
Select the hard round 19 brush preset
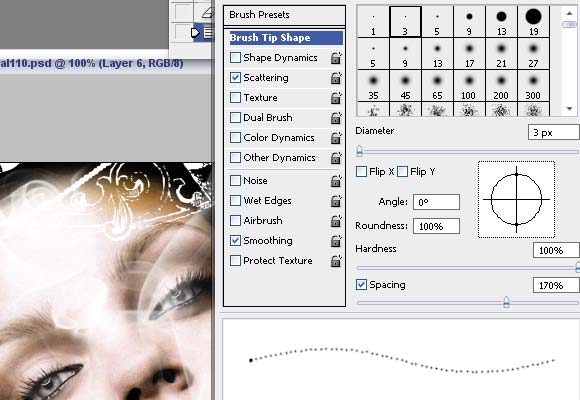[533, 21]
